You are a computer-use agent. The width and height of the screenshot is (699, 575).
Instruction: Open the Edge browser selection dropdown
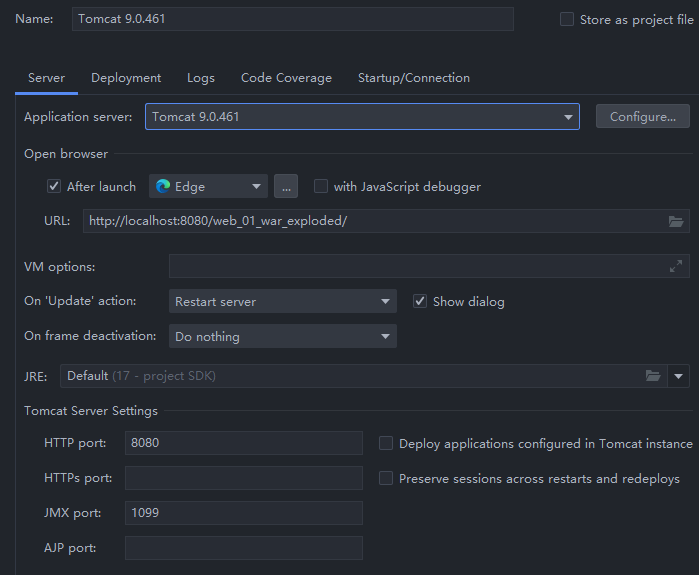point(208,186)
